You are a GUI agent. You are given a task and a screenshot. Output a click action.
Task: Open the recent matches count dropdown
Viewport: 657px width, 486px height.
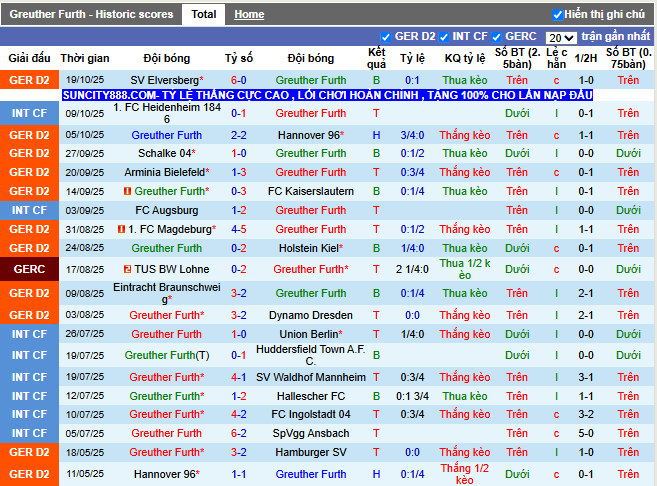pos(561,38)
